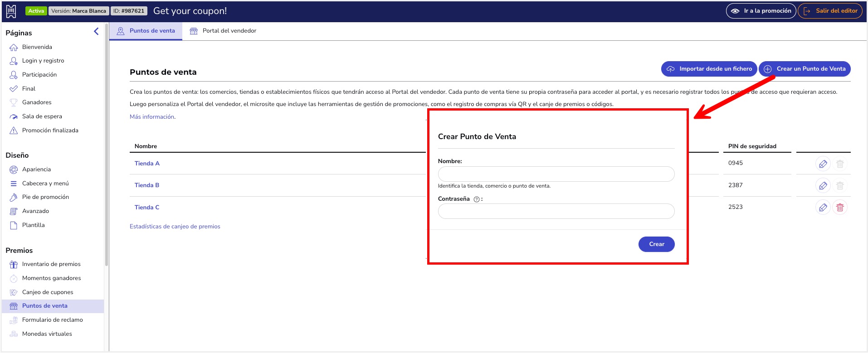The image size is (868, 353).
Task: Open Estadísticas de canjeo de premios link
Action: tap(175, 227)
